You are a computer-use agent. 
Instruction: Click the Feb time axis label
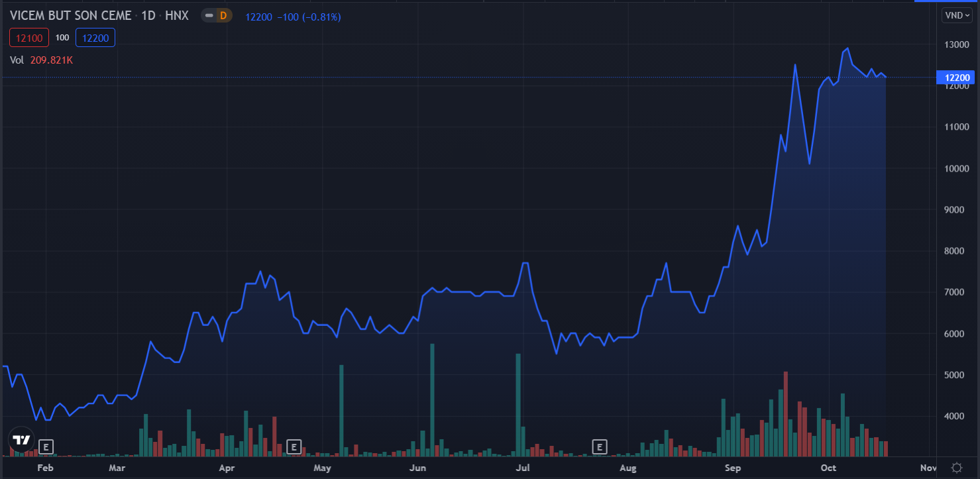(x=45, y=468)
